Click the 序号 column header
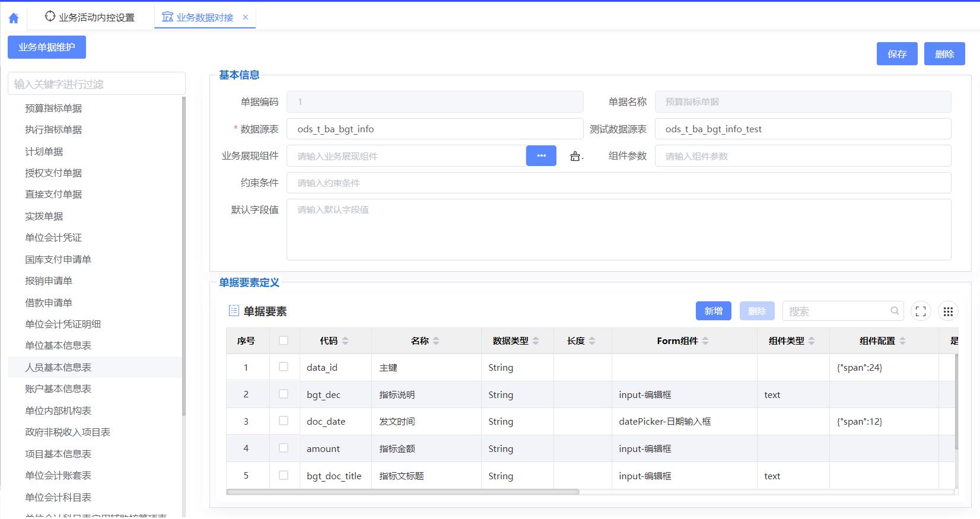 (x=247, y=341)
